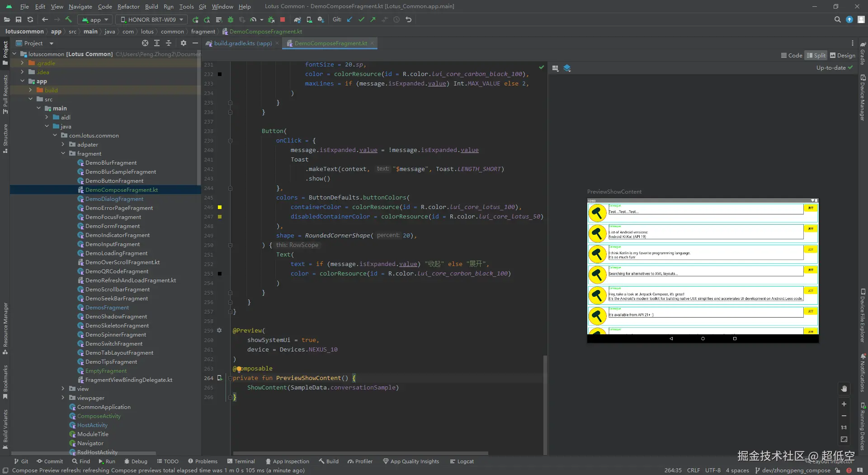Select opened file target icon in Project panel

[145, 43]
